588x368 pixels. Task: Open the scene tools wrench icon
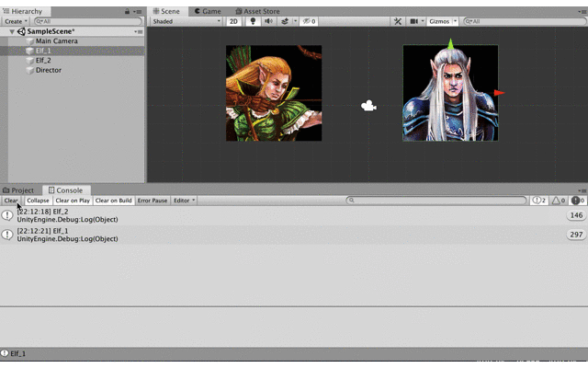pos(397,21)
